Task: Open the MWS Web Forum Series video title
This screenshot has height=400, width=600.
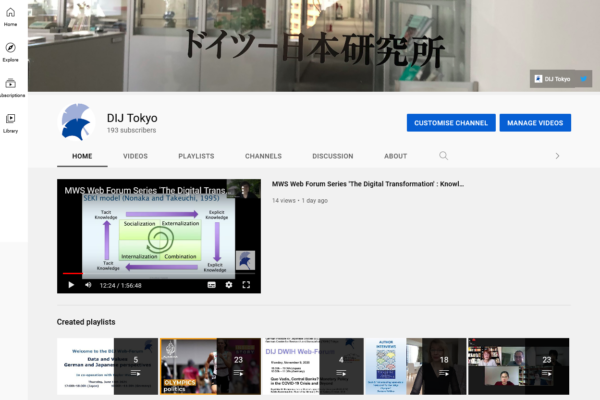Action: point(367,184)
